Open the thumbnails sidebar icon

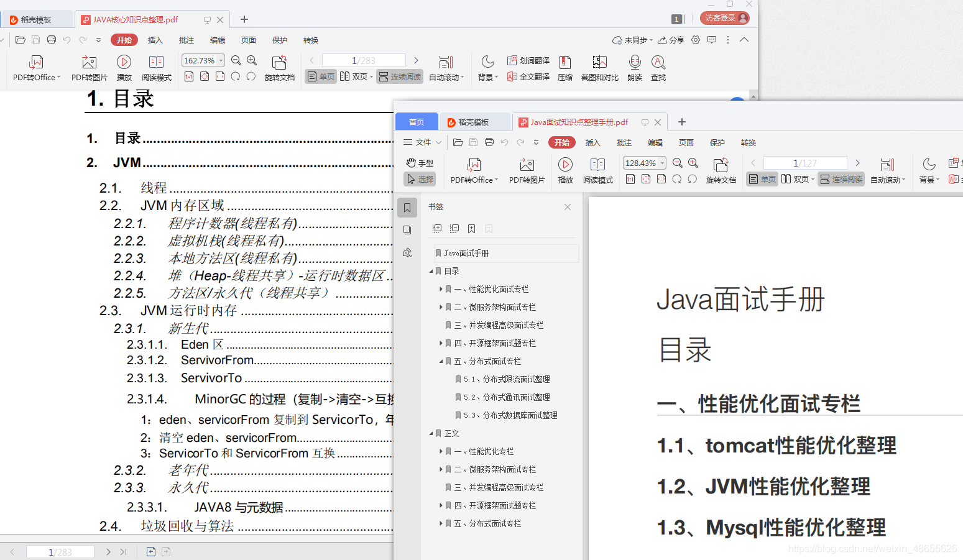point(407,230)
